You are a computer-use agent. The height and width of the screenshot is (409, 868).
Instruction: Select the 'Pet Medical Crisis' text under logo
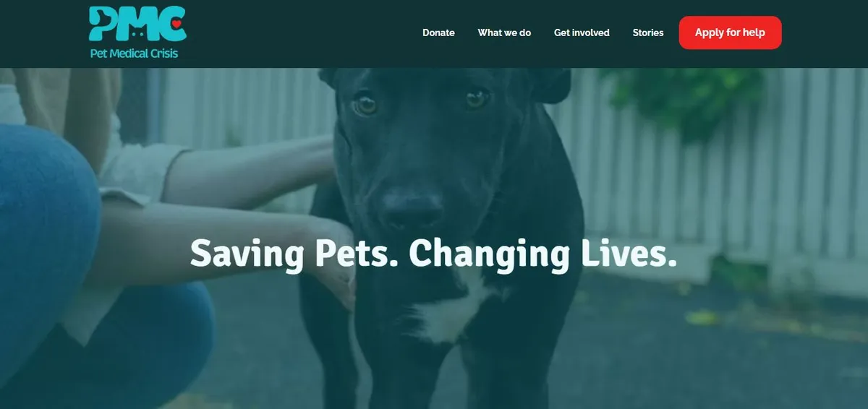(134, 53)
